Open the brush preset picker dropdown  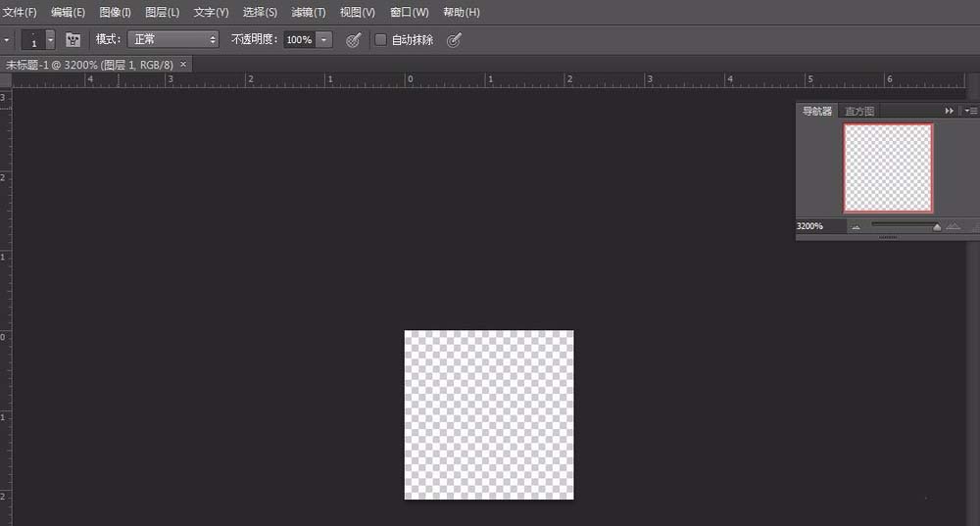[50, 40]
